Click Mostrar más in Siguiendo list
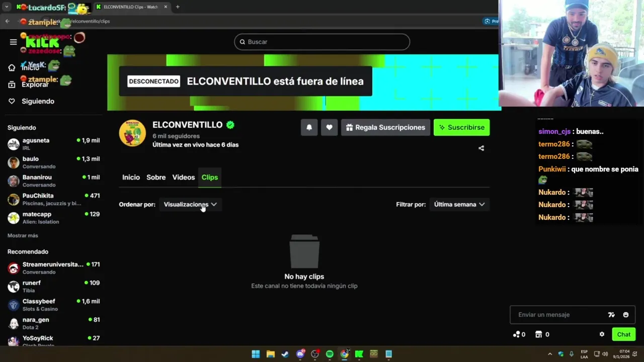This screenshot has width=644, height=362. point(23,235)
